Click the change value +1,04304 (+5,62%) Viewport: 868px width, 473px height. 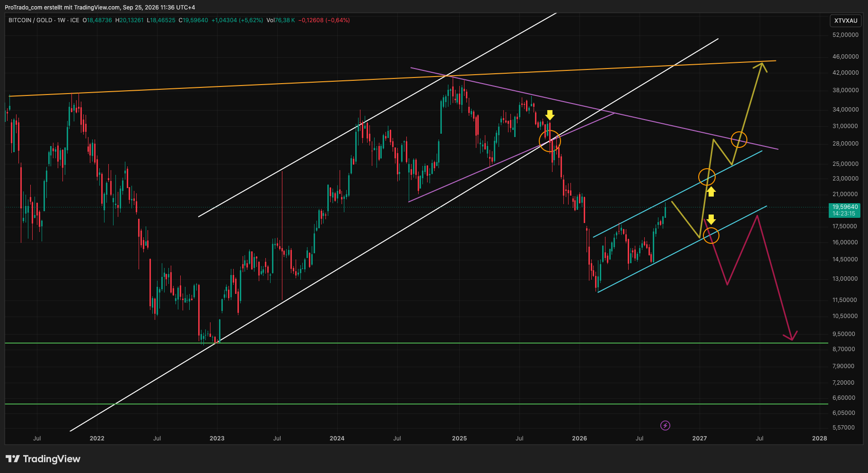click(x=237, y=20)
